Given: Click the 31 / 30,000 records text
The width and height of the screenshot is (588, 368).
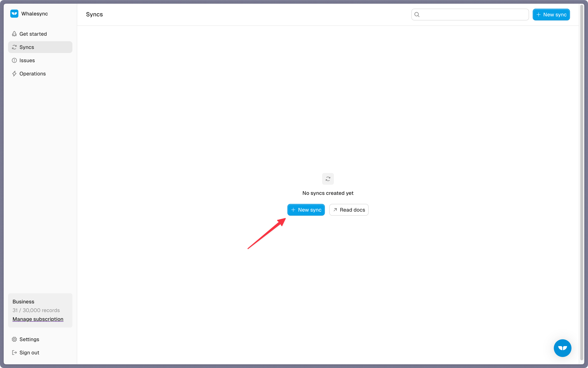Looking at the screenshot, I should point(36,310).
